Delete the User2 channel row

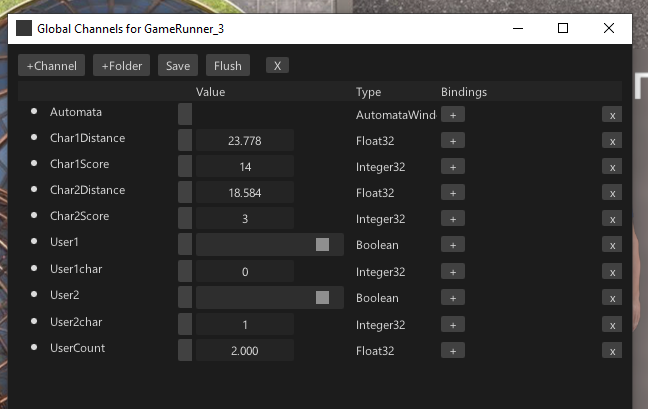pyautogui.click(x=612, y=298)
